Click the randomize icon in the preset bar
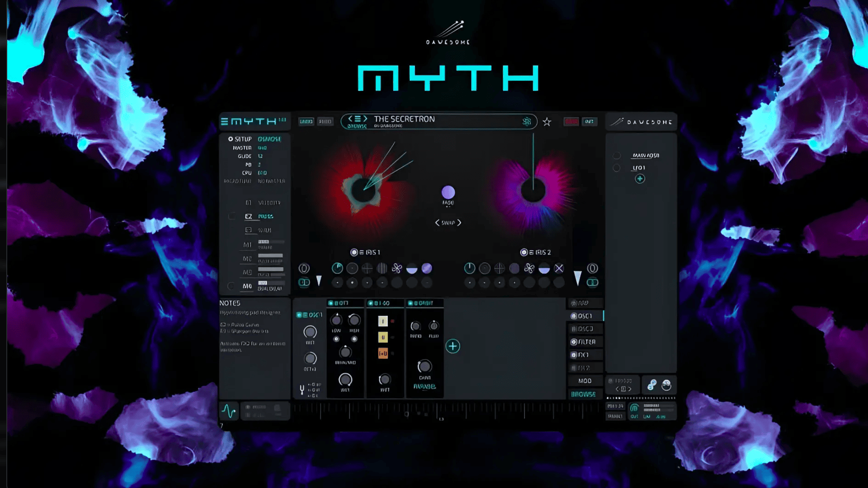The image size is (868, 488). pos(526,122)
